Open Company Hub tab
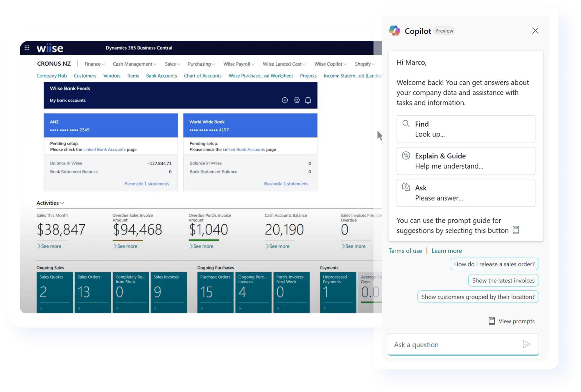The width and height of the screenshot is (581, 392). click(x=51, y=76)
